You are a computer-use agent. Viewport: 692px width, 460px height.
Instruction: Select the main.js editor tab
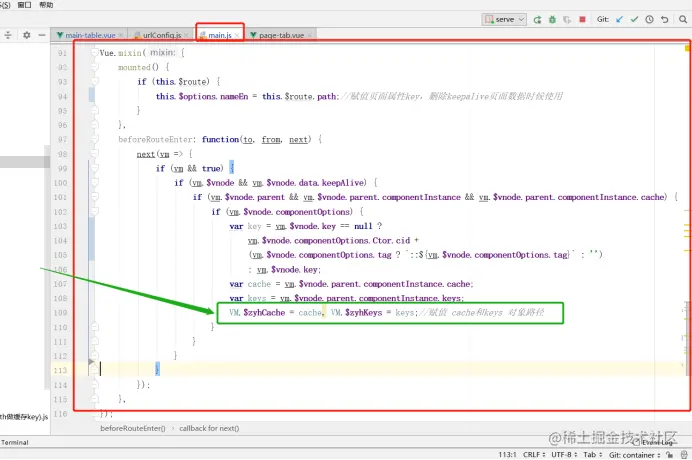(219, 35)
